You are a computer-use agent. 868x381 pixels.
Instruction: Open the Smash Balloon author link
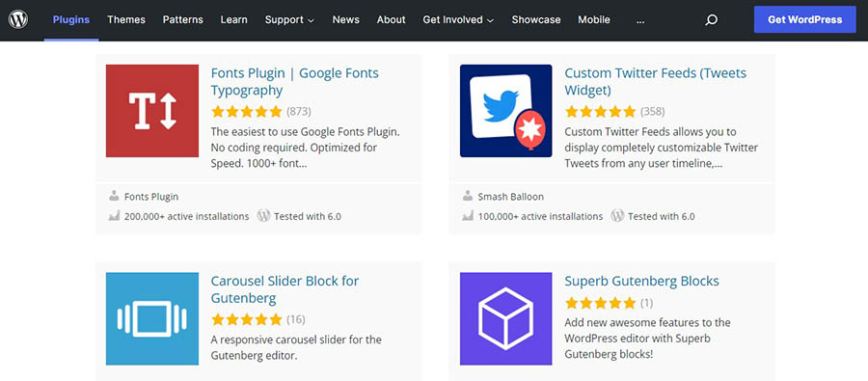coord(510,197)
